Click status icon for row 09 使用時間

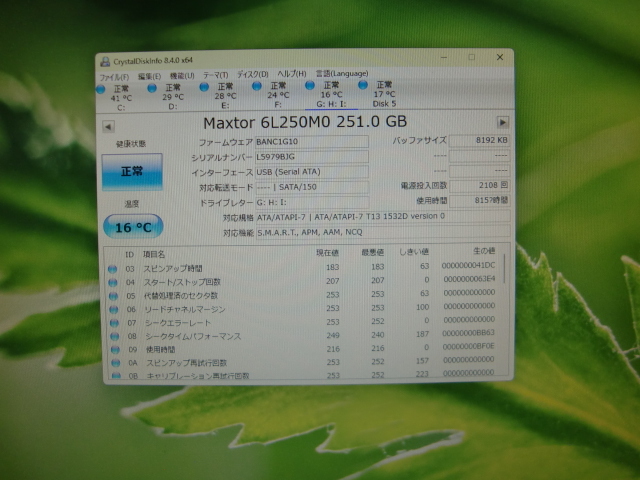116,350
